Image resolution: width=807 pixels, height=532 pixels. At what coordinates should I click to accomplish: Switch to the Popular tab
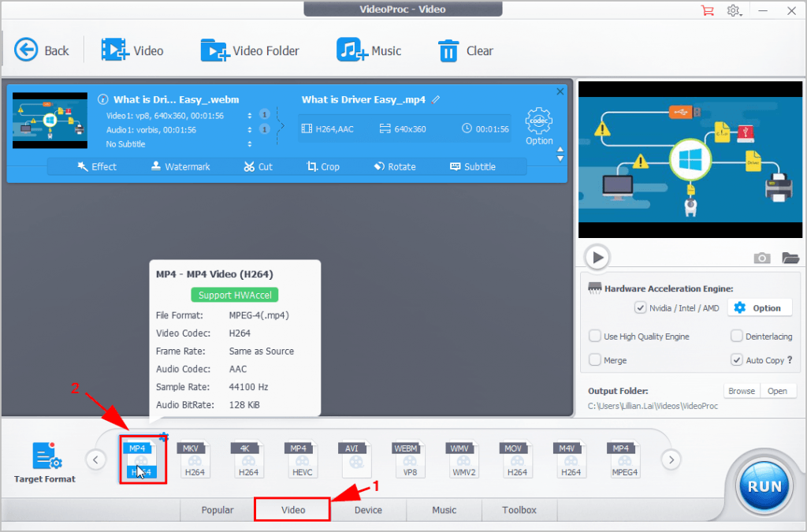tap(218, 510)
